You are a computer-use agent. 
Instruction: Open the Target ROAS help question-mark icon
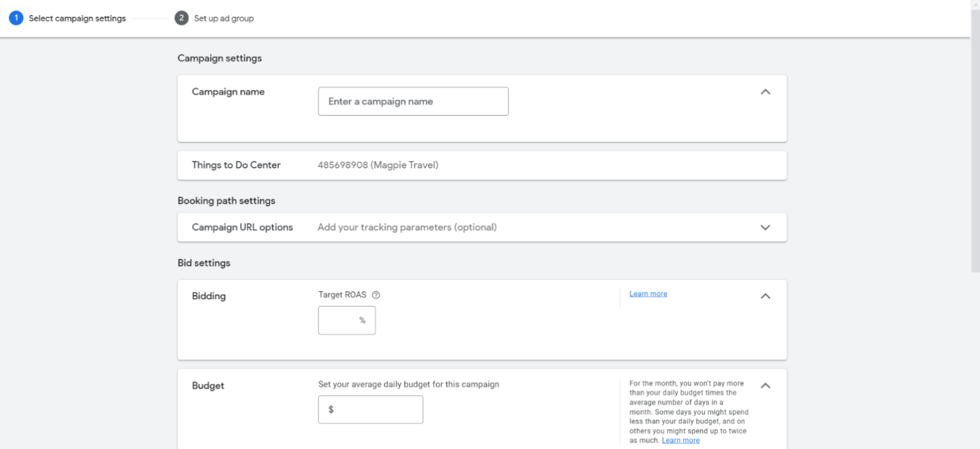click(x=376, y=295)
